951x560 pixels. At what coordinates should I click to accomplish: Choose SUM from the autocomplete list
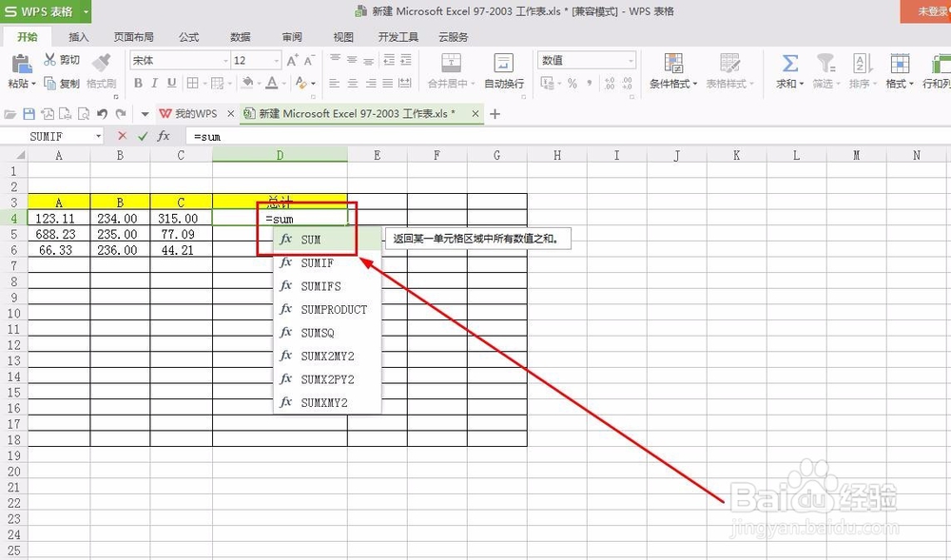click(x=327, y=240)
